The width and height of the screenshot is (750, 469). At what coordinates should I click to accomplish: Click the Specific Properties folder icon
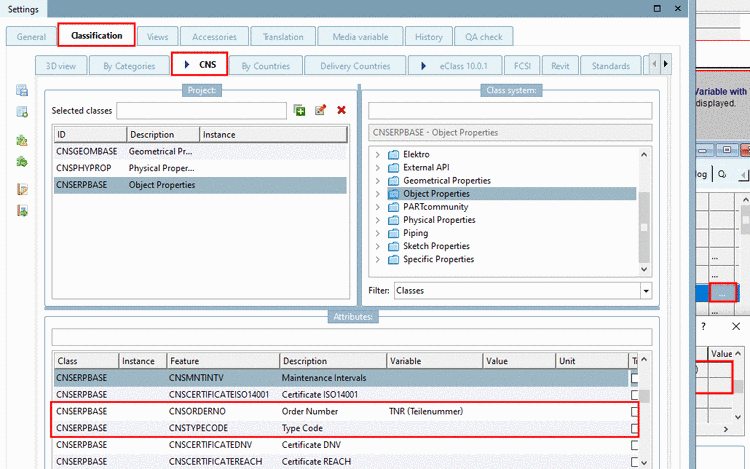pyautogui.click(x=393, y=260)
